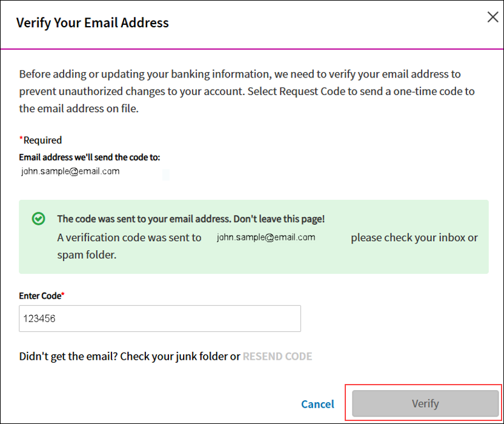Click the "Didn't get the email?" text

pyautogui.click(x=68, y=357)
